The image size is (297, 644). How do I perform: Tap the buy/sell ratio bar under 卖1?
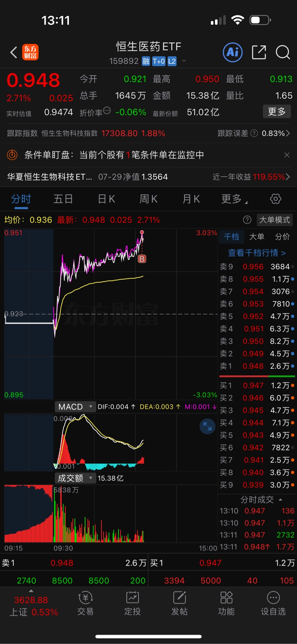[257, 376]
